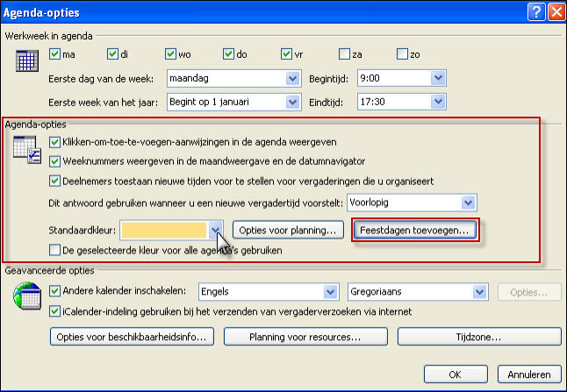Screen dimensions: 567x392
Task: Click the yellow Standaardkleur color swatch
Action: [164, 230]
